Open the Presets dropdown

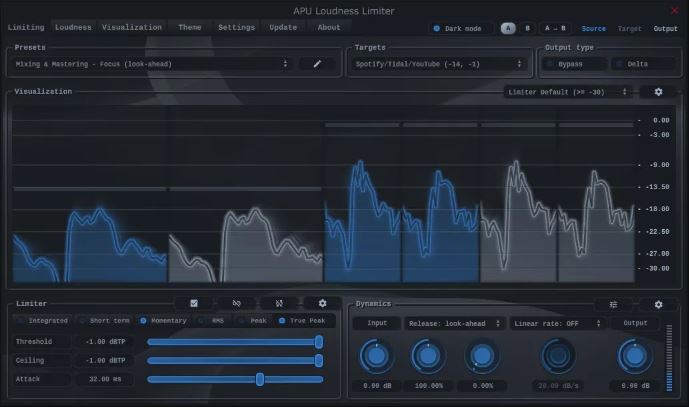coord(152,64)
